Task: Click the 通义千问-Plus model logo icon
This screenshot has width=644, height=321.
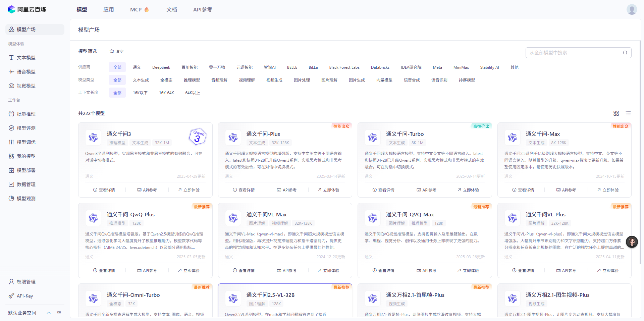Action: point(233,138)
